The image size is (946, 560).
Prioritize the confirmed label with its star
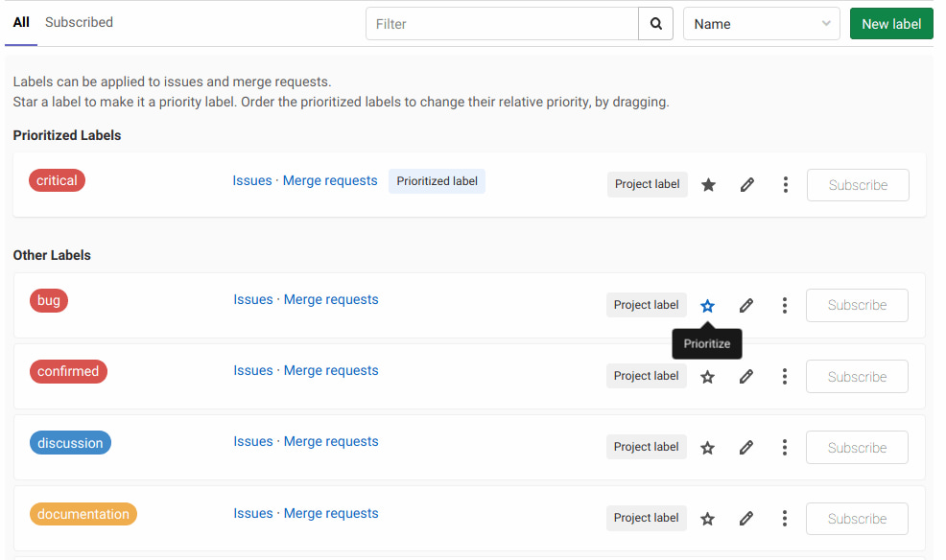click(708, 376)
